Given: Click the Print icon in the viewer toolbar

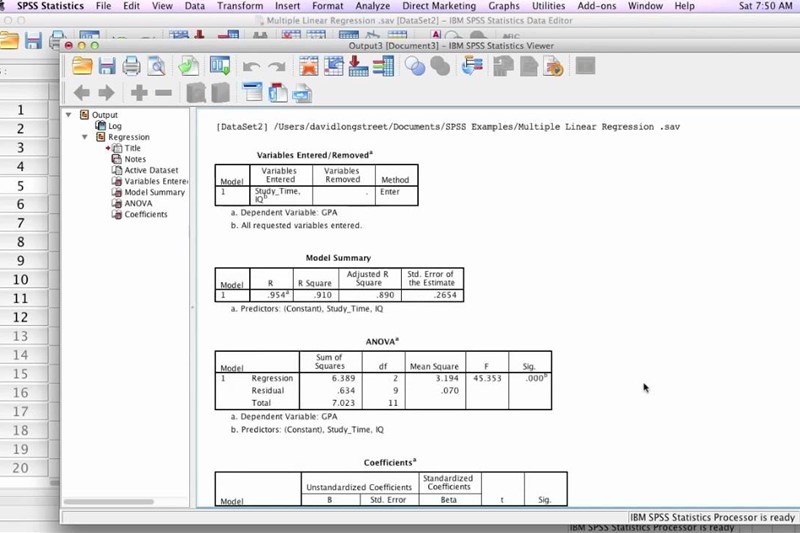Looking at the screenshot, I should [131, 67].
